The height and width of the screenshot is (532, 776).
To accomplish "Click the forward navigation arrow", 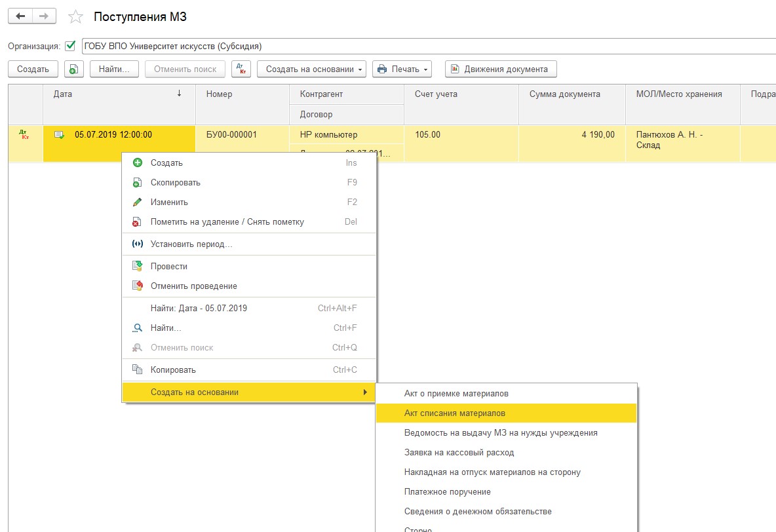I will (44, 16).
